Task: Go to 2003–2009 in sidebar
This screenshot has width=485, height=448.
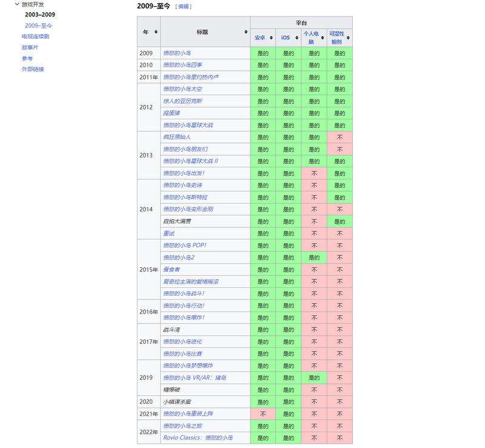Action: pyautogui.click(x=40, y=15)
